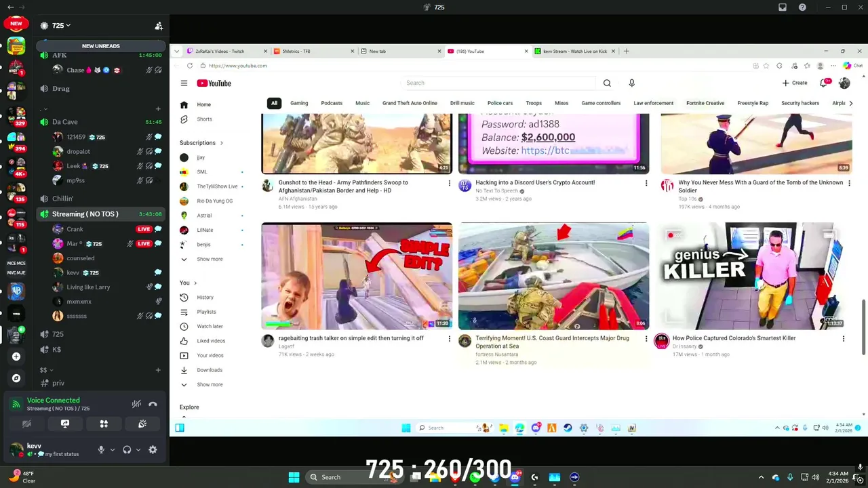Open the YouTube account avatar menu

pos(844,83)
